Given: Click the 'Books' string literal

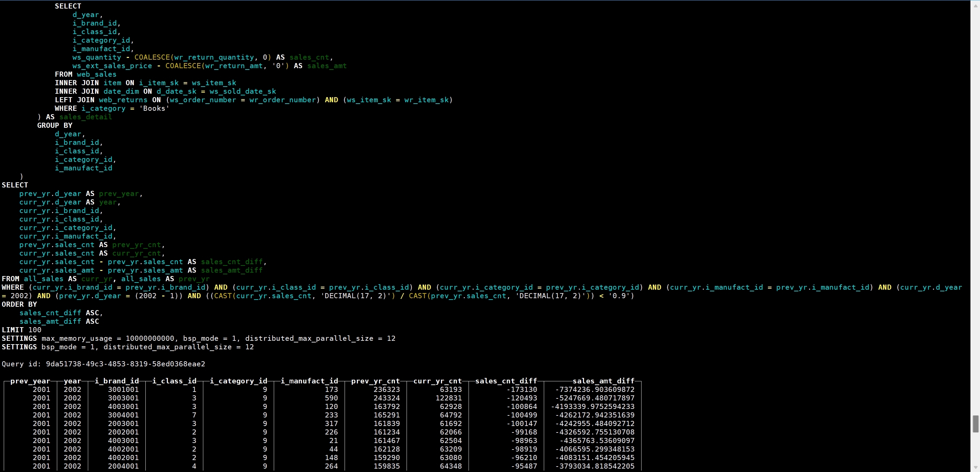Looking at the screenshot, I should coord(154,108).
